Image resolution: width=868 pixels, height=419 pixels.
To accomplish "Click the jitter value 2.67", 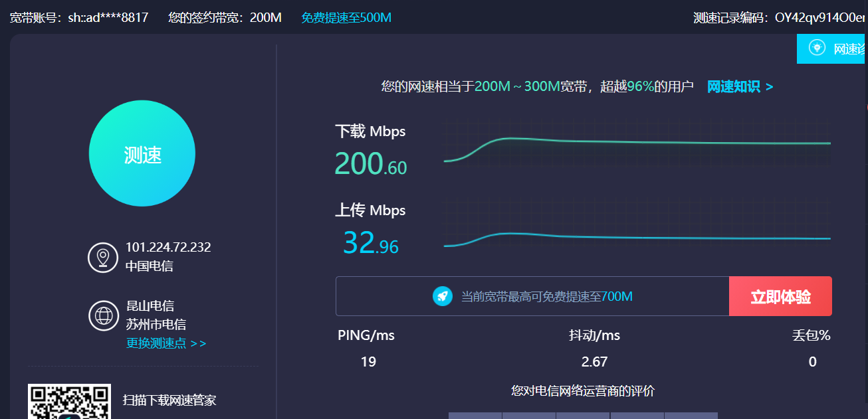I will point(594,362).
